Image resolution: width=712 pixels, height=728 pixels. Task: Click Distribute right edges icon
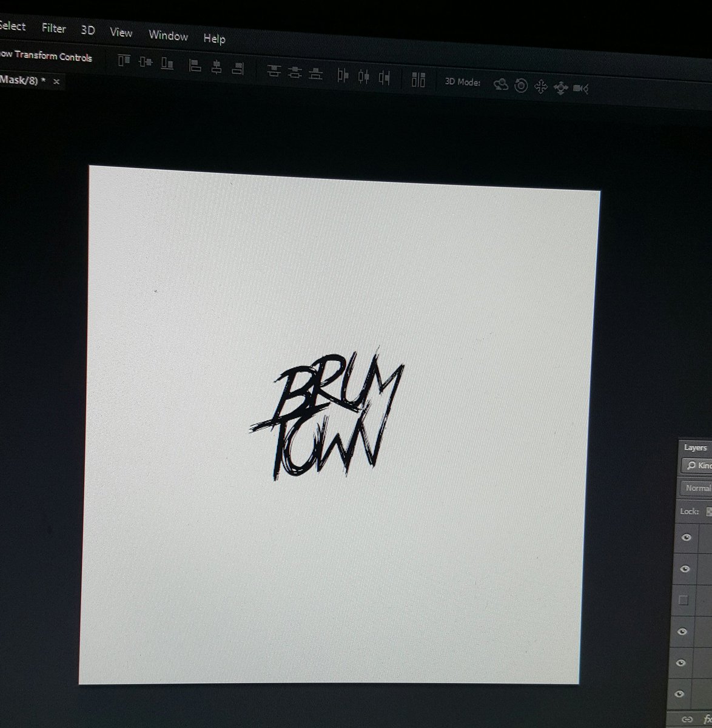385,77
